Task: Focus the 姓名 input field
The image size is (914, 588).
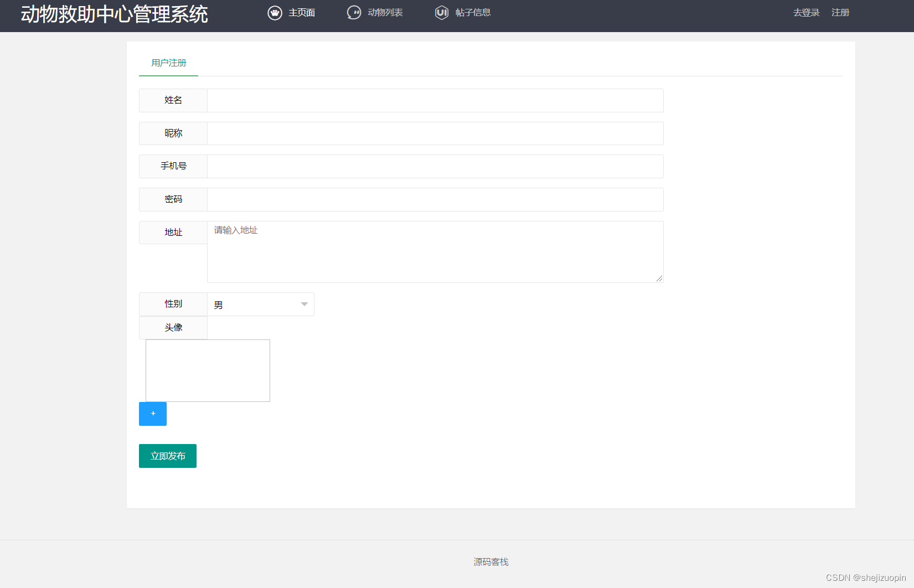Action: [435, 100]
